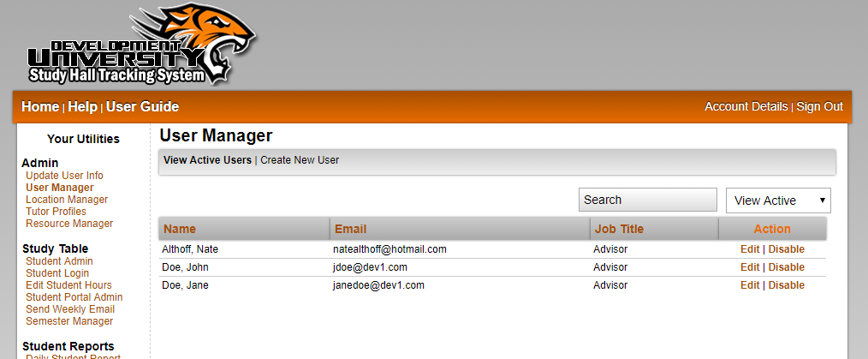Click the User Manager page heading

click(x=216, y=135)
